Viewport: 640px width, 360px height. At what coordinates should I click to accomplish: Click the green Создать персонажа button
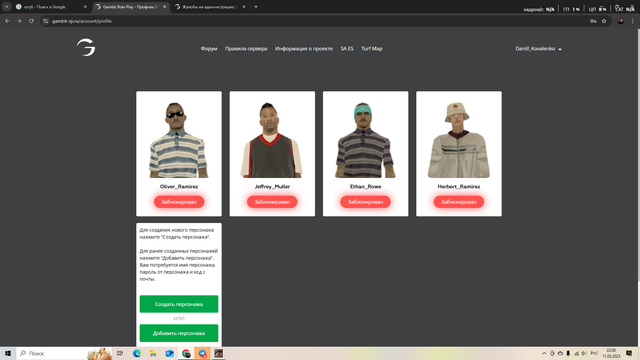pos(179,304)
